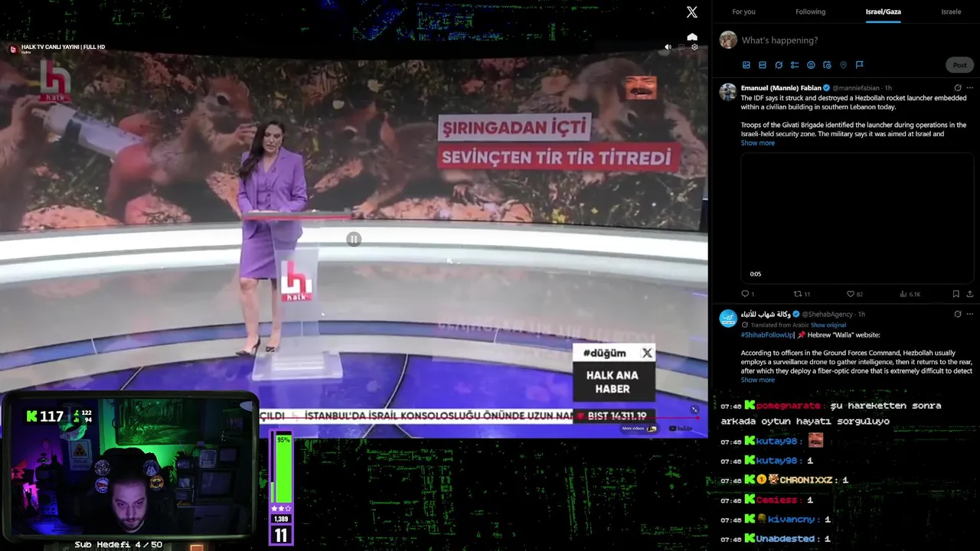Expand Show more on Emanuel Fabian's tweet
Image resolution: width=980 pixels, height=551 pixels.
pyautogui.click(x=758, y=143)
